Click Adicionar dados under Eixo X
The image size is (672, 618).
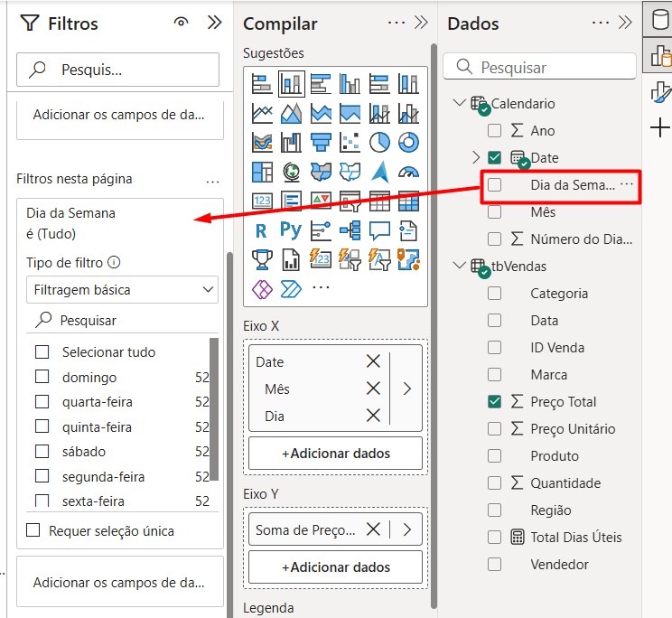pyautogui.click(x=336, y=454)
